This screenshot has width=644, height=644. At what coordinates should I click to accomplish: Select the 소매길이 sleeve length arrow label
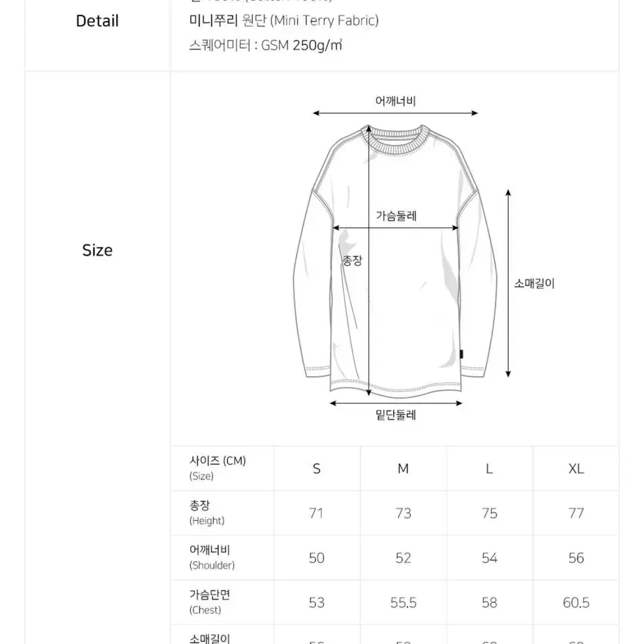click(534, 283)
